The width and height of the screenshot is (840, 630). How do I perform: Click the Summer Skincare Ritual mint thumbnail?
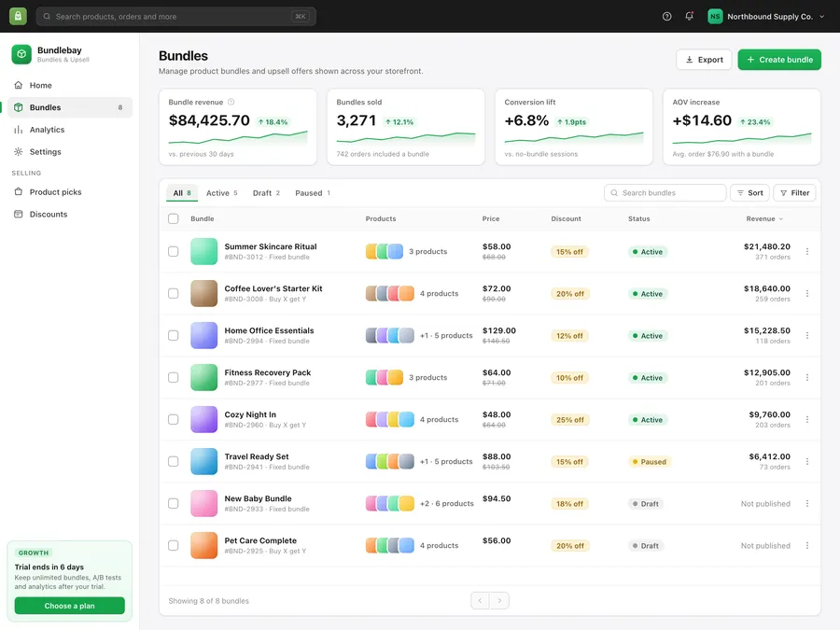pos(204,251)
